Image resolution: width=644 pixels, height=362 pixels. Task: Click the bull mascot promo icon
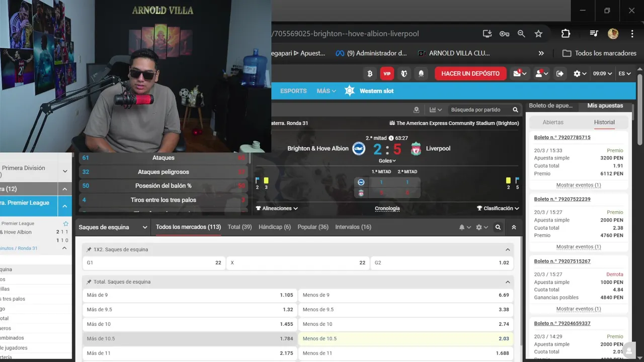coord(404,73)
